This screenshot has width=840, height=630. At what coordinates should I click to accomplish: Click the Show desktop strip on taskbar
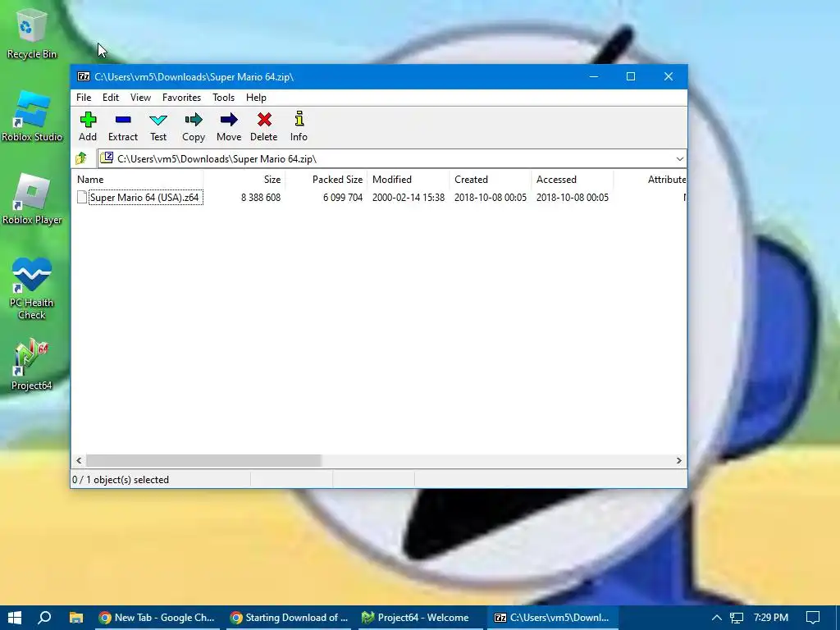(838, 618)
